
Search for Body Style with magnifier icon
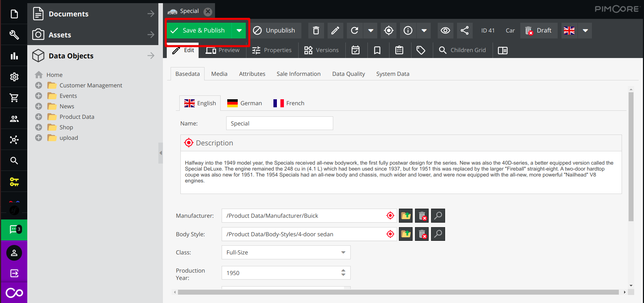438,234
